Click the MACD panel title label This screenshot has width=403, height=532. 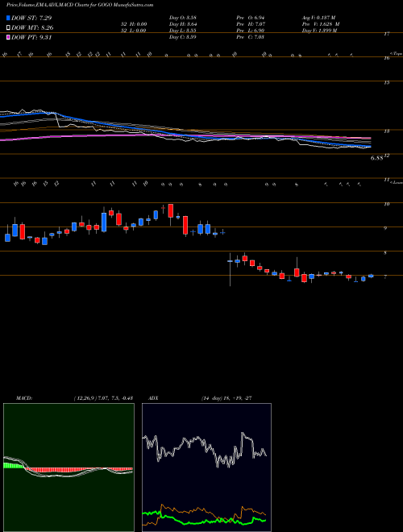(x=23, y=398)
